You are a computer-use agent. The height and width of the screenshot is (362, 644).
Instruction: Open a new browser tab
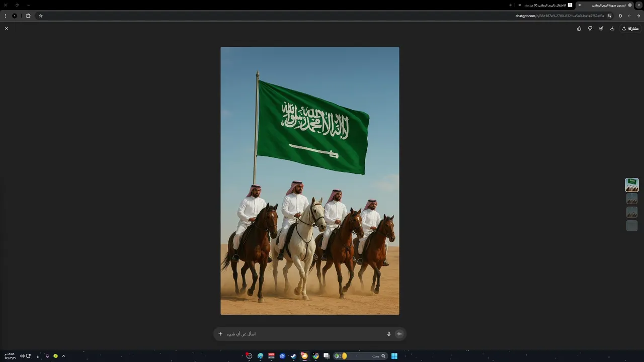510,5
